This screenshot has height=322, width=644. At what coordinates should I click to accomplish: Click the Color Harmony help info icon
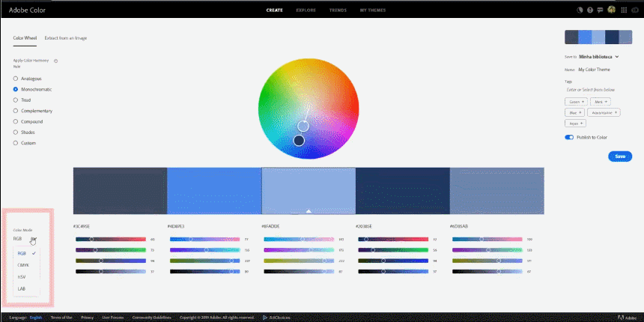(56, 61)
